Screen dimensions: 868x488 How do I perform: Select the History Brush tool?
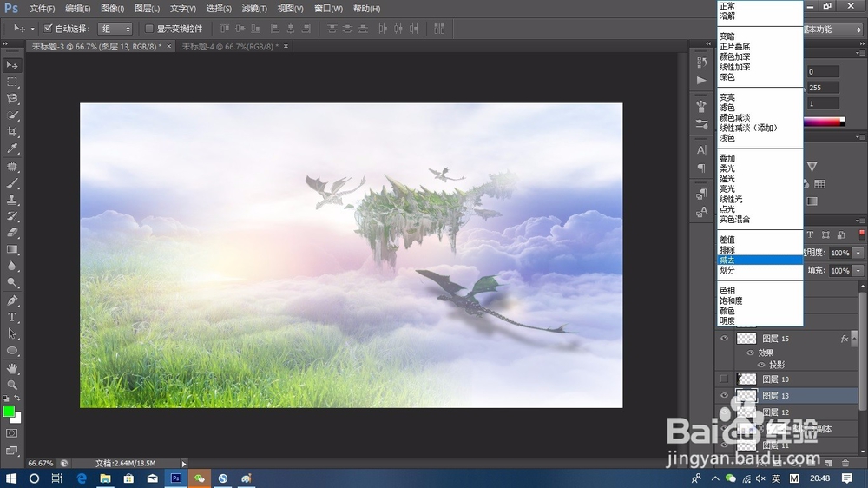pos(11,216)
